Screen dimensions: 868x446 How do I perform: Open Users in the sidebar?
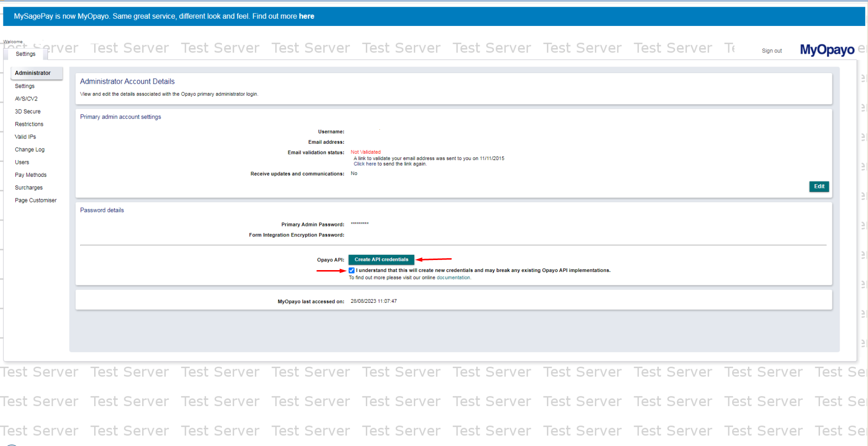22,162
